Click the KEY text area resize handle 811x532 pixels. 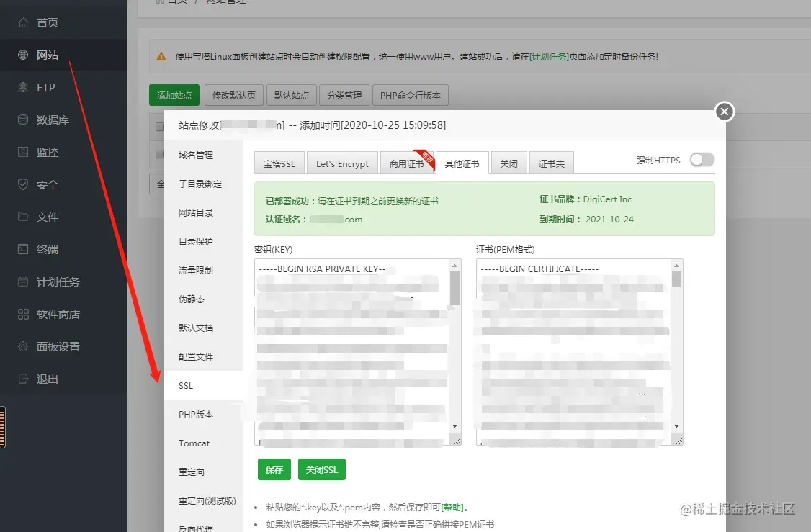tap(457, 441)
